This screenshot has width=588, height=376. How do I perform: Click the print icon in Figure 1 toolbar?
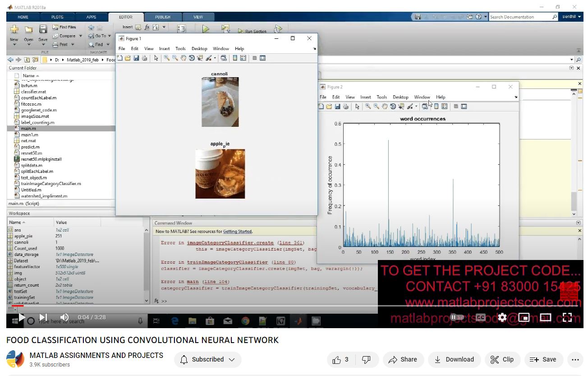[x=144, y=58]
